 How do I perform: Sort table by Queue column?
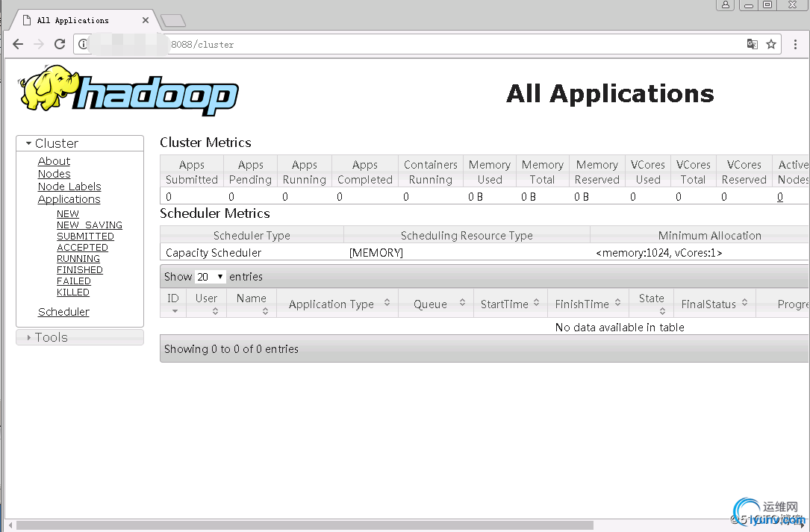(437, 304)
